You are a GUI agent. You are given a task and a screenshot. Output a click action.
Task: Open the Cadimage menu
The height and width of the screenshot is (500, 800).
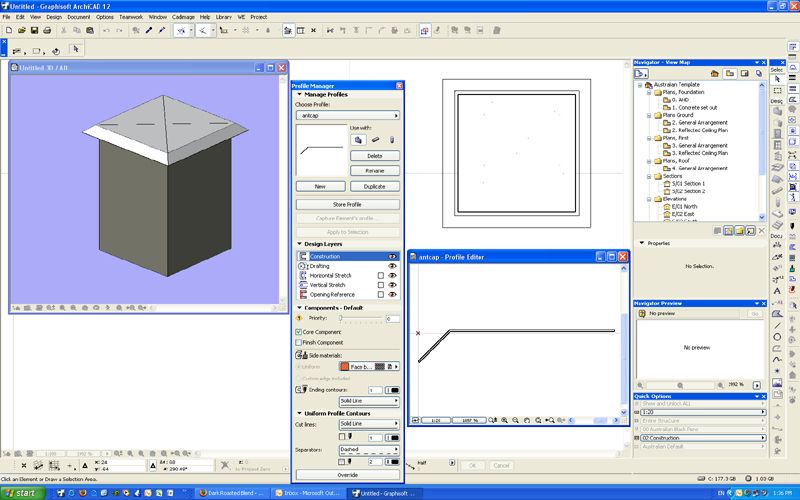click(183, 17)
